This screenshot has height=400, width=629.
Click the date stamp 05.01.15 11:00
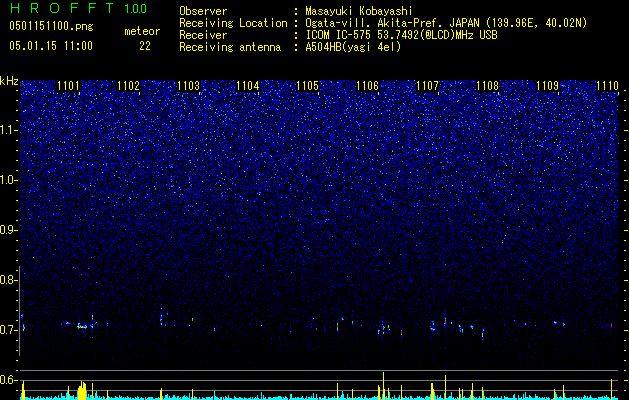point(51,46)
